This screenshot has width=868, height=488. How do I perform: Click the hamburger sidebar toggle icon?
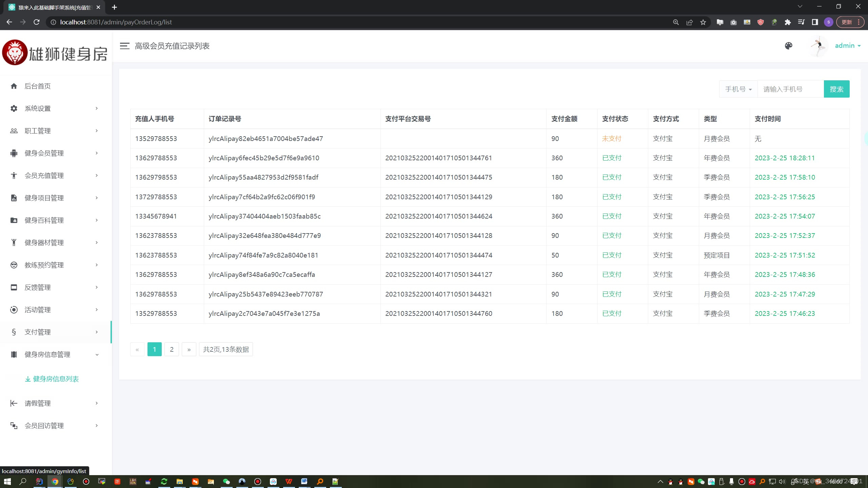click(124, 46)
